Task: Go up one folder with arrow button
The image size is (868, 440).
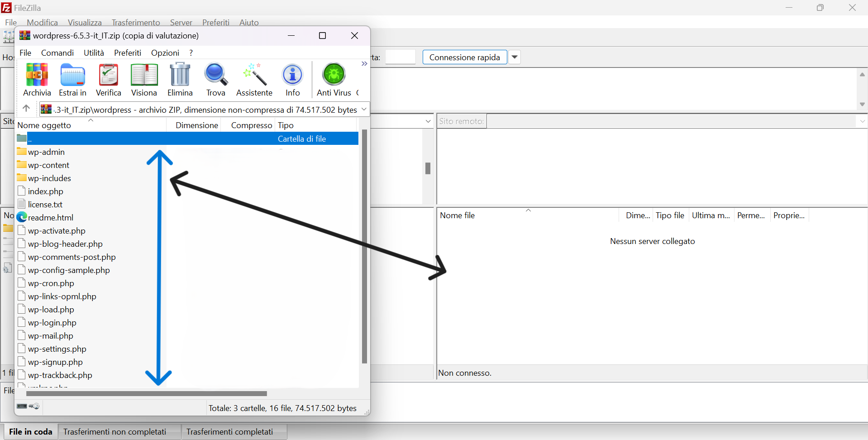Action: 26,109
